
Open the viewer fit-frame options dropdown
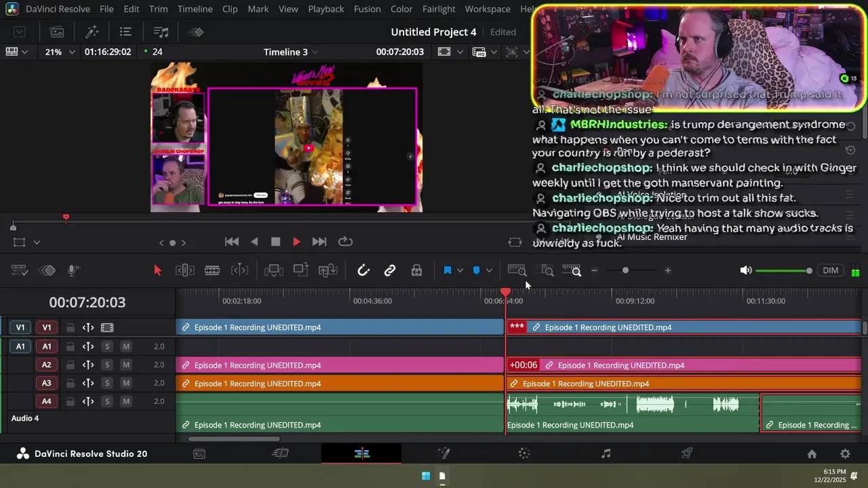450,52
